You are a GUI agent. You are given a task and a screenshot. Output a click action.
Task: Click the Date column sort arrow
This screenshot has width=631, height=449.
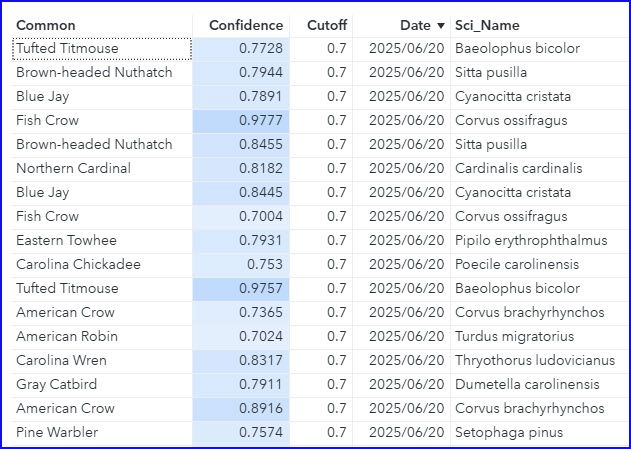coord(441,25)
